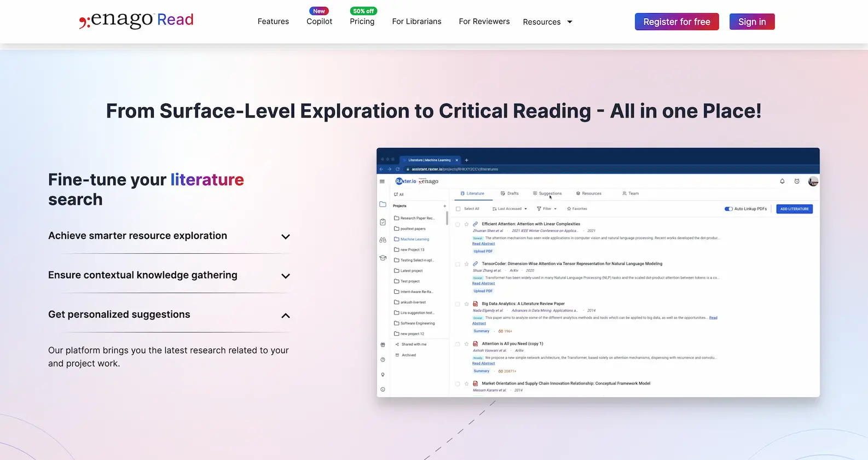The height and width of the screenshot is (460, 868).
Task: Switch to the Team tab
Action: tap(630, 194)
